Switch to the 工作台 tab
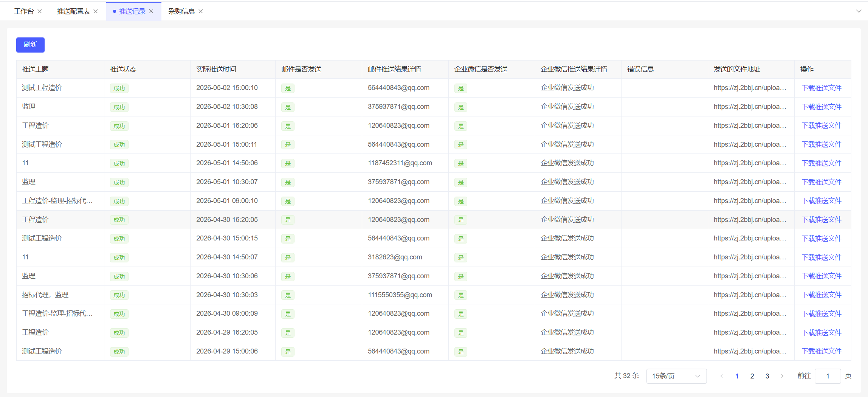The height and width of the screenshot is (397, 868). tap(24, 11)
